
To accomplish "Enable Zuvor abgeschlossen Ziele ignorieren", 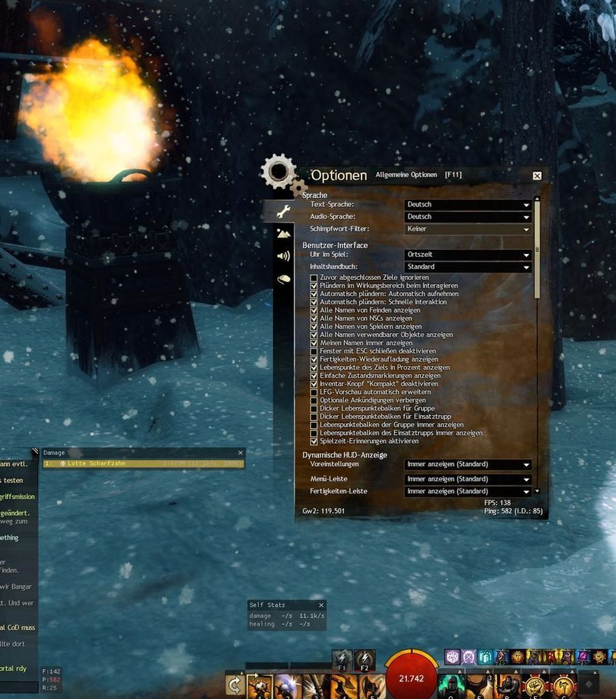I will coord(314,278).
